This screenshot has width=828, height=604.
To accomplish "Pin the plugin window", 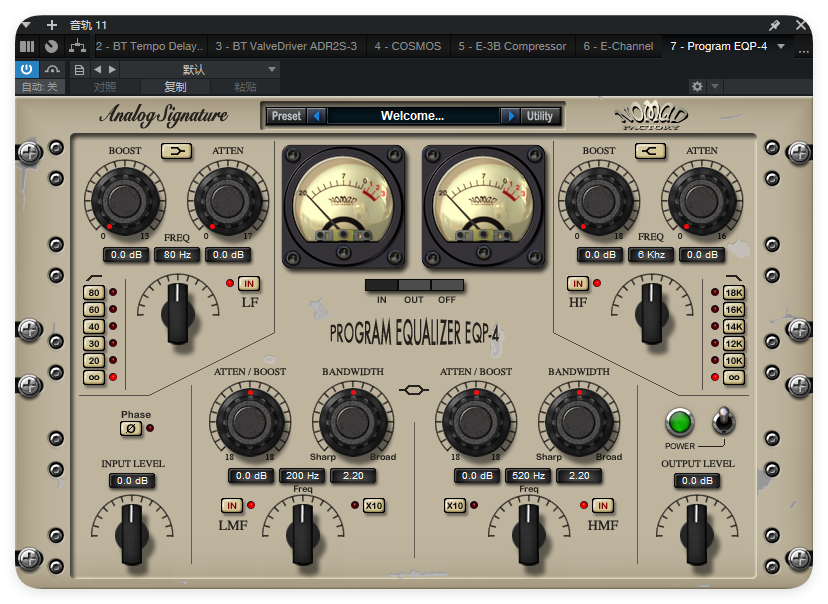I will coord(775,25).
